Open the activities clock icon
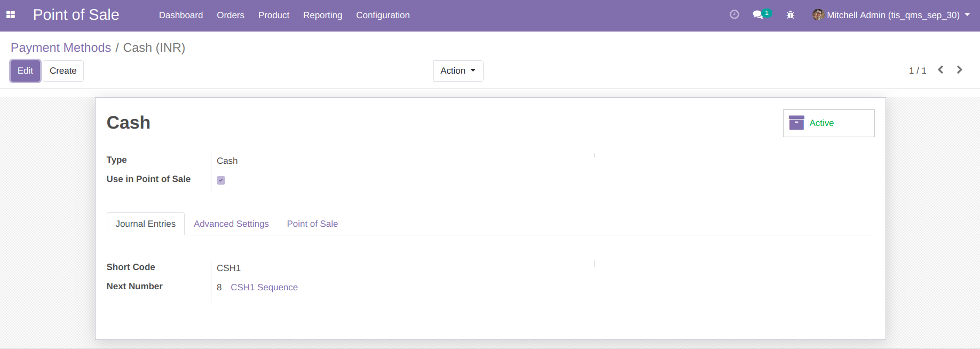 pyautogui.click(x=734, y=15)
